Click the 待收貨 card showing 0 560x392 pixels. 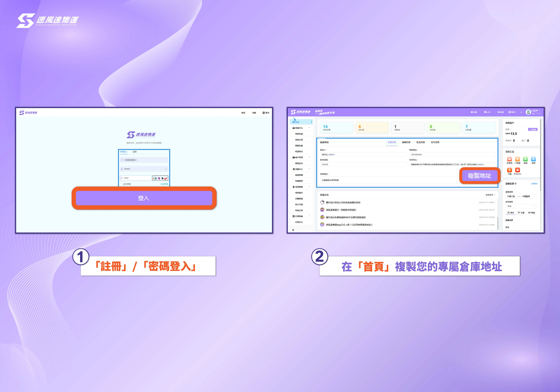[443, 128]
